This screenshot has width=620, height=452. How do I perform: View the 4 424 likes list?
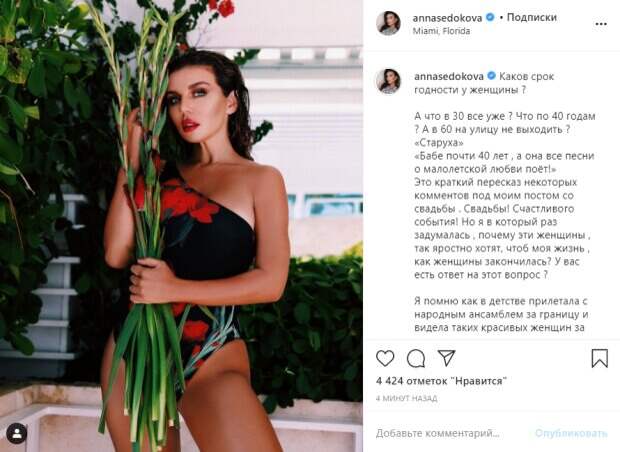[441, 381]
